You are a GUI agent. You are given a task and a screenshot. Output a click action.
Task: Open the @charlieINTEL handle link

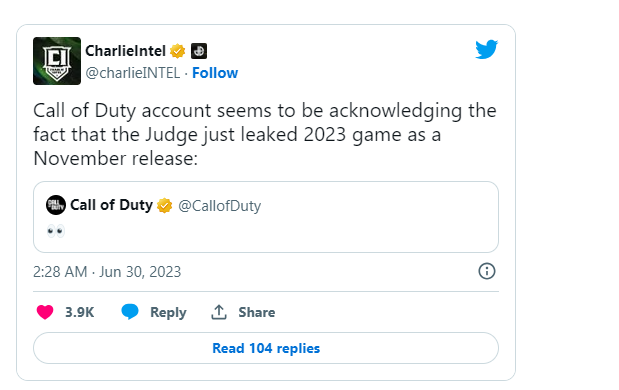click(x=133, y=73)
